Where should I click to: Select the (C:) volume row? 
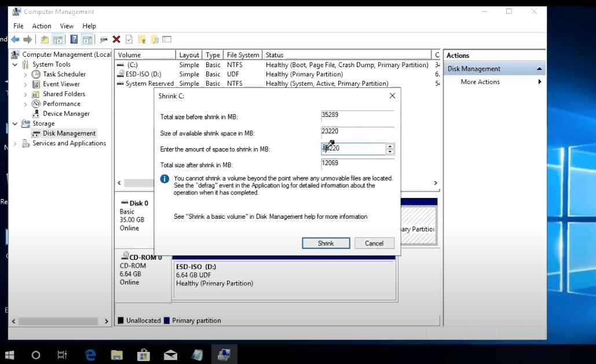coord(277,65)
